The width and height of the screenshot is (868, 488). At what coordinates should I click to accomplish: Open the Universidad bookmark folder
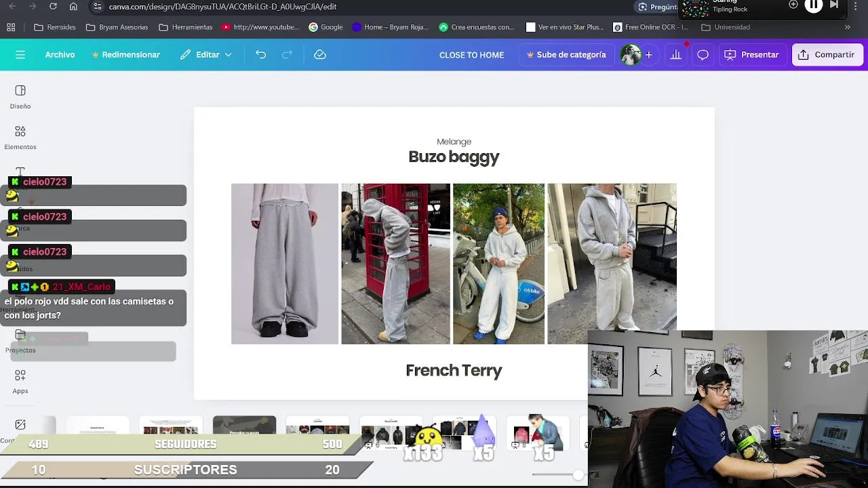click(x=726, y=27)
